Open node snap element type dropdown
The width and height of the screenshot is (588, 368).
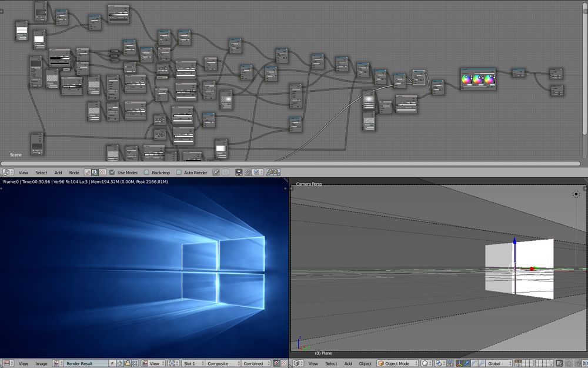pos(258,173)
